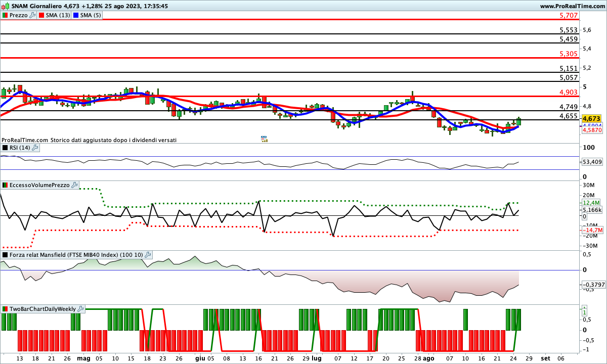Screen dimensions: 607x364
Task: Open RSI (14) settings wrench icon
Action: tap(34, 148)
